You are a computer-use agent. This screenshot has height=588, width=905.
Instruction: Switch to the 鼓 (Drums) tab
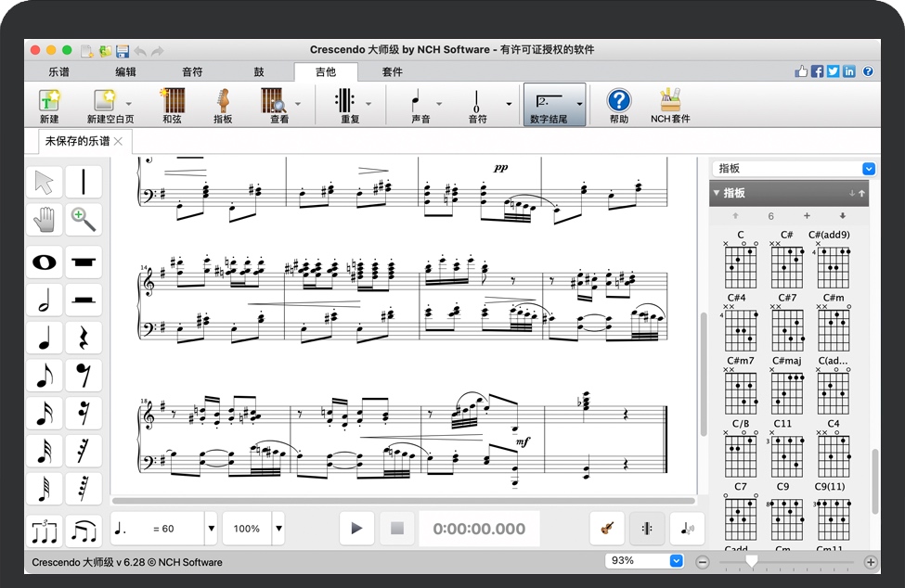coord(258,71)
